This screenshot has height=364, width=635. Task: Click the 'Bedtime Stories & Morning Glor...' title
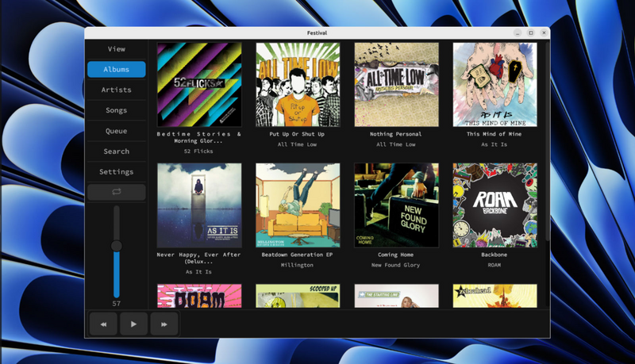pyautogui.click(x=199, y=137)
